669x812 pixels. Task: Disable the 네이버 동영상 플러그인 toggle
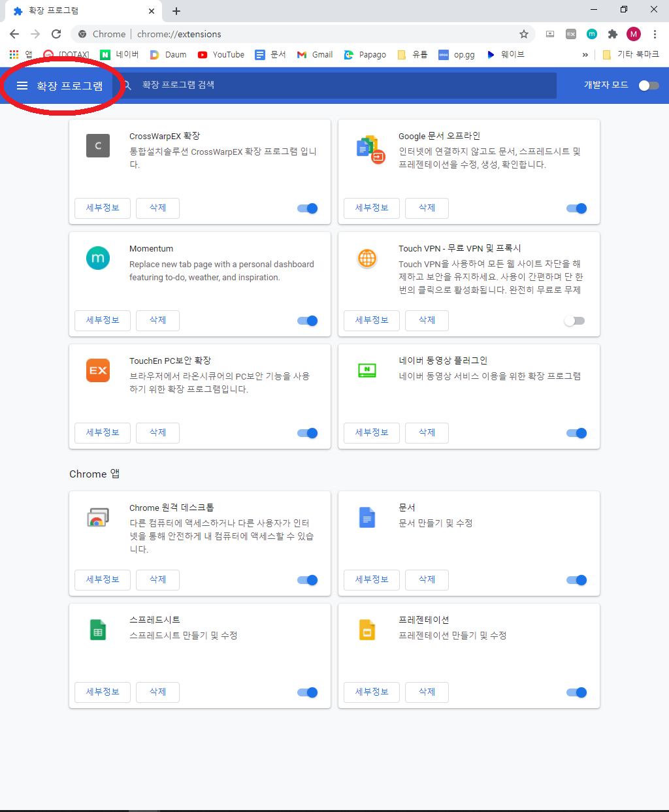[577, 433]
